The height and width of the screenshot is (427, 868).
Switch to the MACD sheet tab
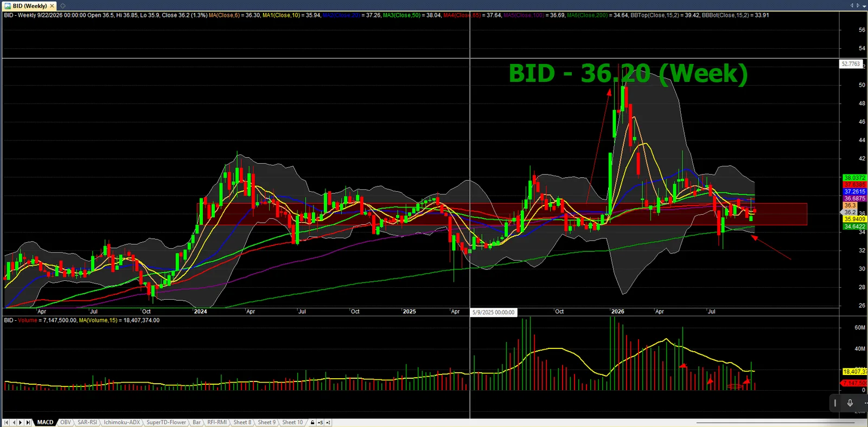coord(45,423)
